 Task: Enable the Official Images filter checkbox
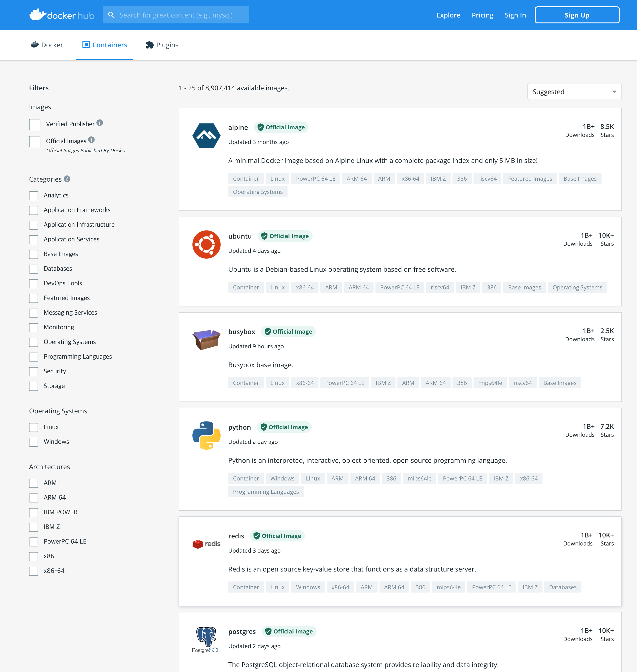click(35, 141)
